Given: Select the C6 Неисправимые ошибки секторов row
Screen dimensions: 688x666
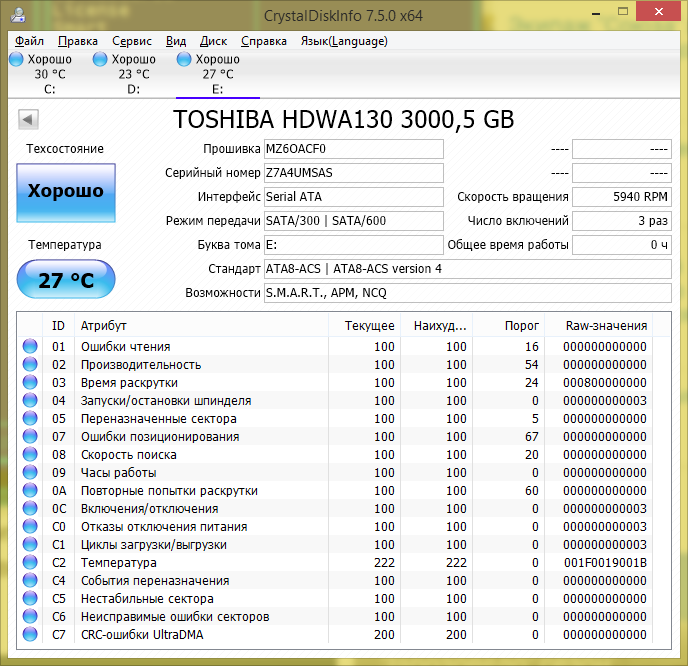Looking at the screenshot, I should (344, 616).
